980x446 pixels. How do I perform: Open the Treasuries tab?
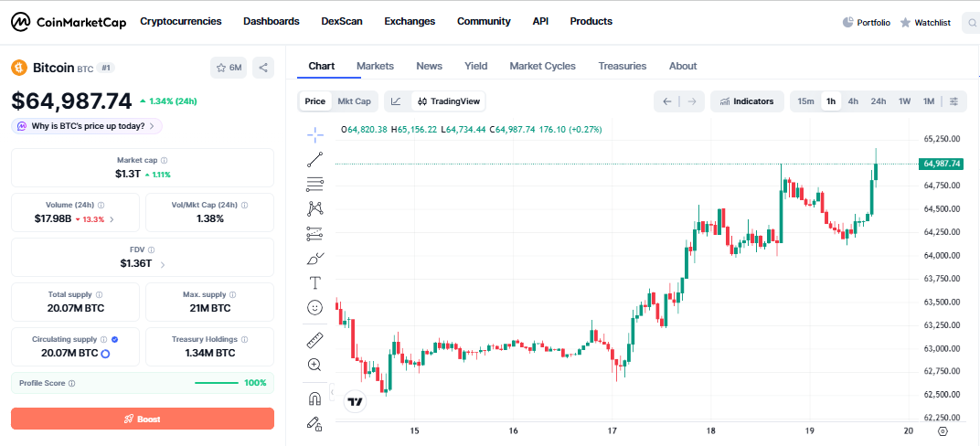coord(623,66)
